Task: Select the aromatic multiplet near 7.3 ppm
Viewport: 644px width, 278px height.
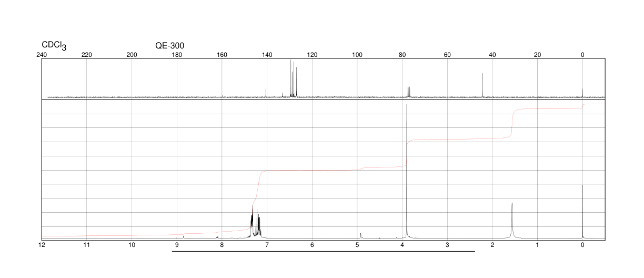Action: pos(255,222)
